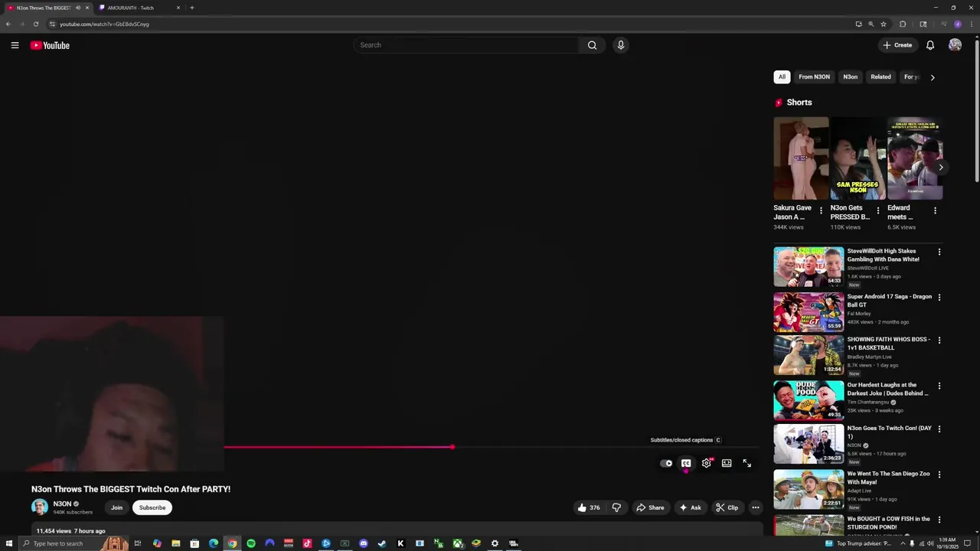Open the Ask AI button
This screenshot has width=980, height=551.
[690, 507]
